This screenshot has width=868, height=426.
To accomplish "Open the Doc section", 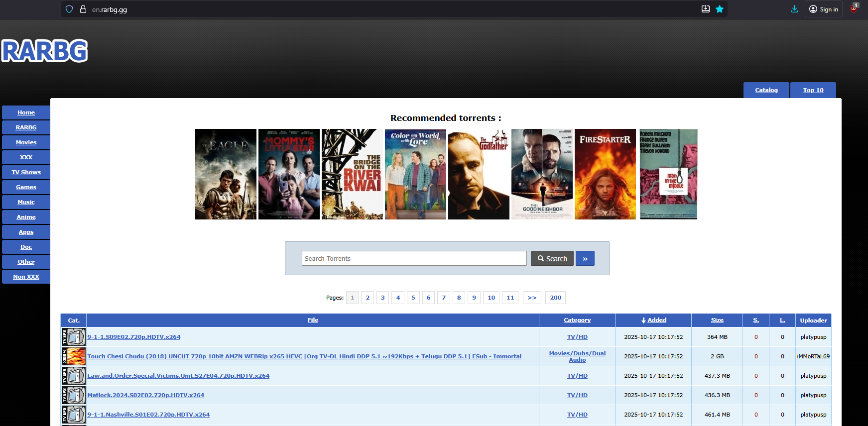I will [26, 247].
